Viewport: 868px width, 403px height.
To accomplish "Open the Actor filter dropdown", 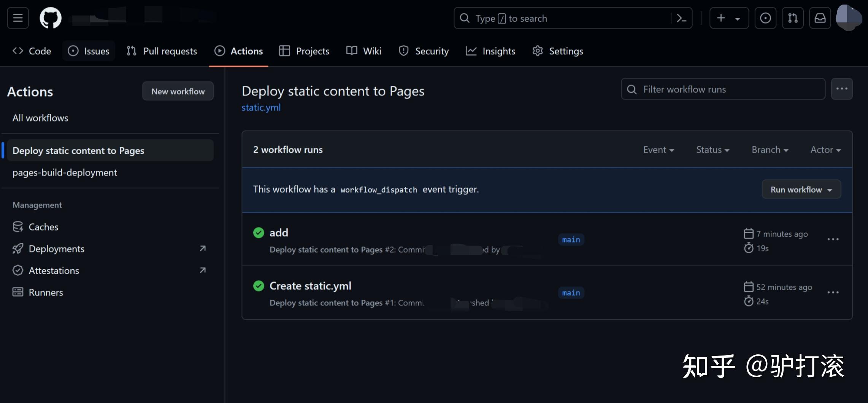I will coord(825,150).
